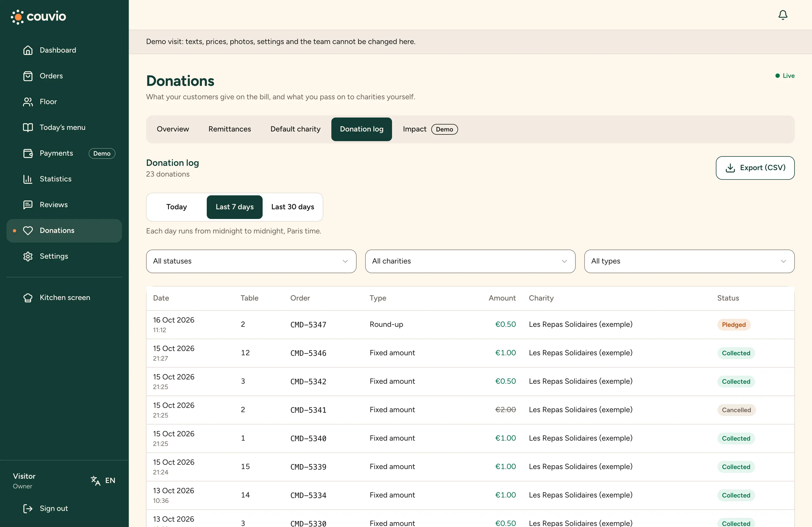This screenshot has width=812, height=527.
Task: Click the Collected badge for CMD-5339
Action: [x=736, y=467]
